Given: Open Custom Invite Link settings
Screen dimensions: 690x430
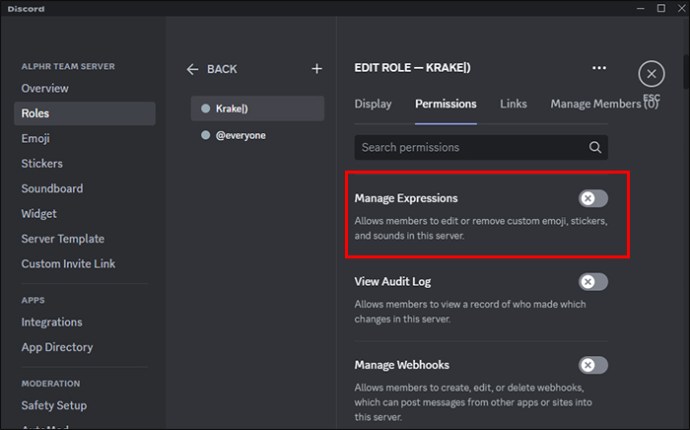Looking at the screenshot, I should tap(68, 264).
